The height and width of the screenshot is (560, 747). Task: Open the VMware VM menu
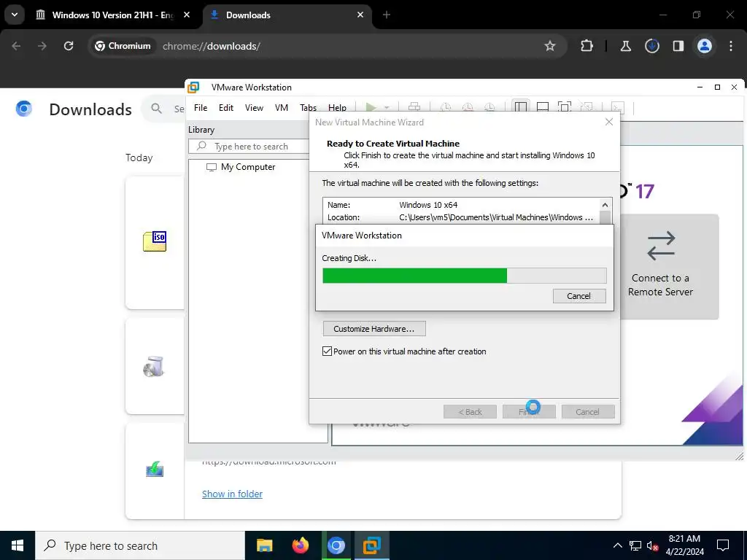282,108
